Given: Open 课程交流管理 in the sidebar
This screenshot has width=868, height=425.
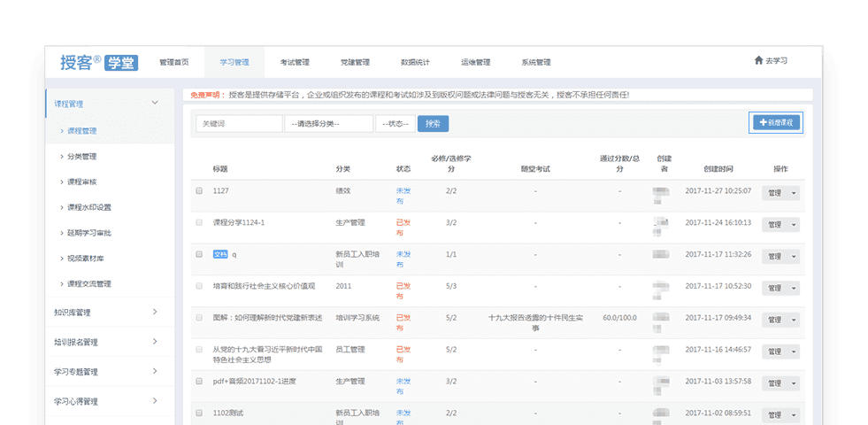Looking at the screenshot, I should [x=89, y=284].
